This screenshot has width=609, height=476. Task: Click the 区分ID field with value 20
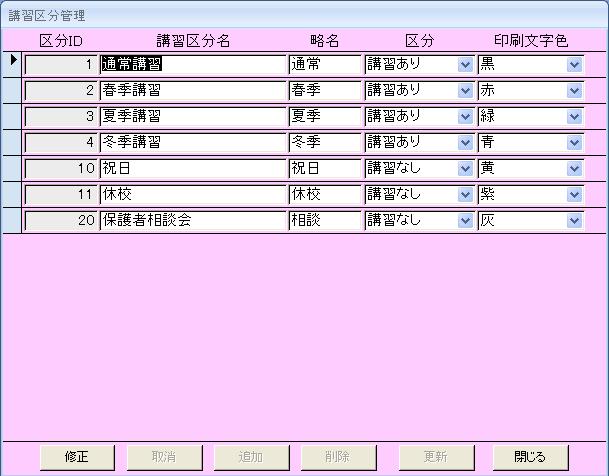coord(61,221)
